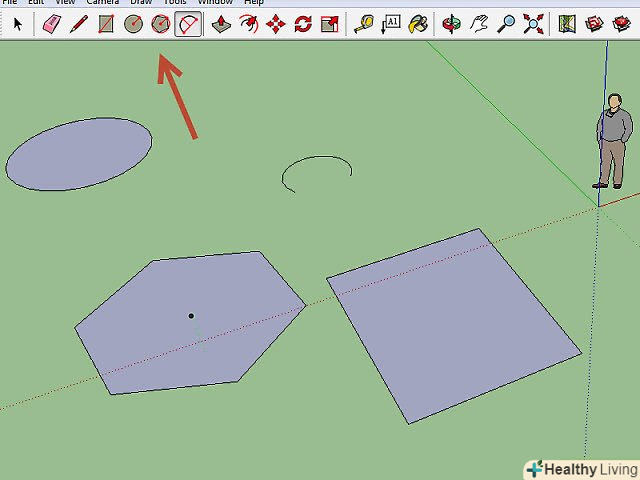The width and height of the screenshot is (640, 480).
Task: Select the Line pencil tool
Action: point(79,24)
